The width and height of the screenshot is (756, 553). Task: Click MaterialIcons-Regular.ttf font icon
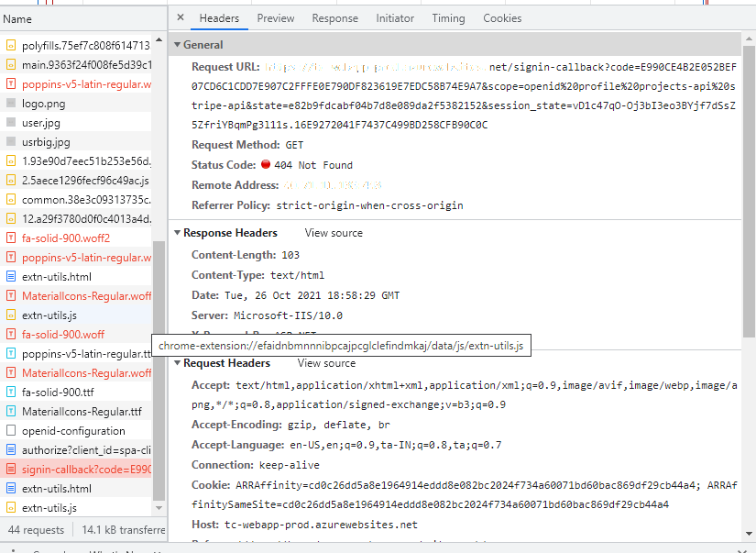(11, 412)
